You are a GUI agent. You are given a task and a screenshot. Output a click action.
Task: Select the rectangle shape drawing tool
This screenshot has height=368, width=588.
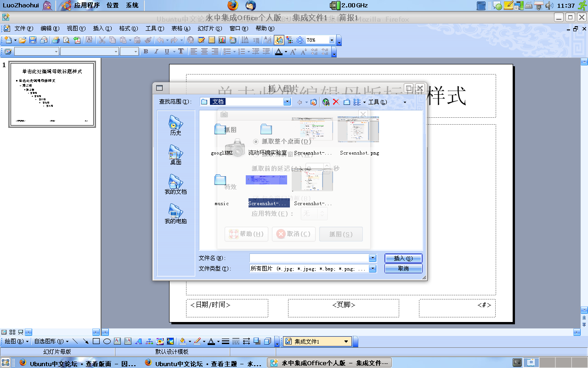coord(96,341)
